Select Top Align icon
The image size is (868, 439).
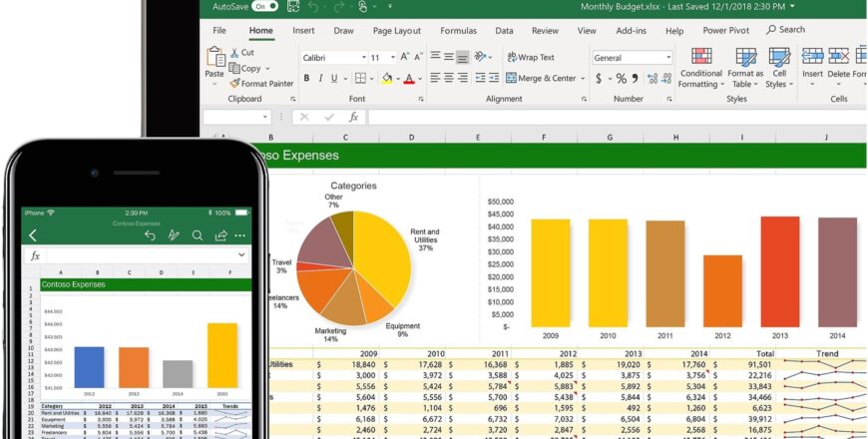pyautogui.click(x=436, y=57)
